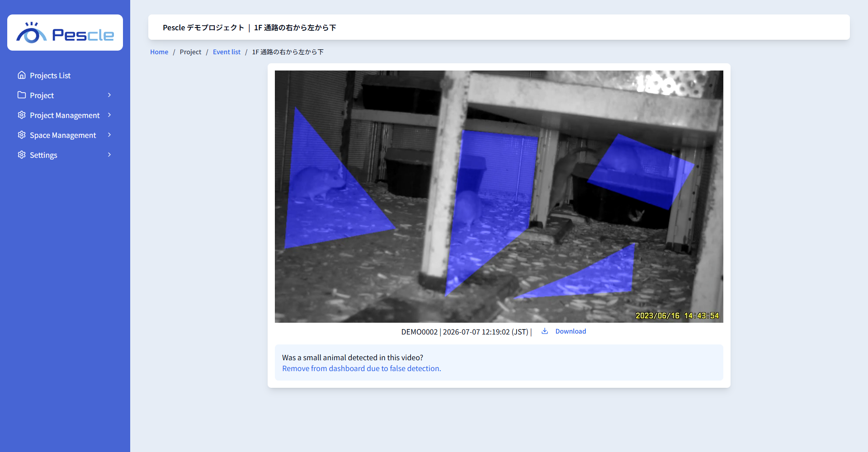
Task: Click the 2023/06/16 timestamp overlay in video
Action: pos(677,315)
